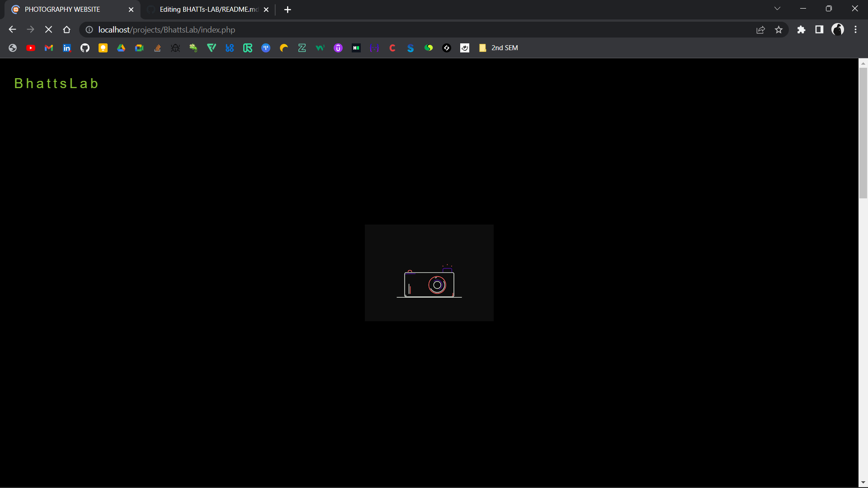
Task: Share this page via share icon
Action: point(760,30)
